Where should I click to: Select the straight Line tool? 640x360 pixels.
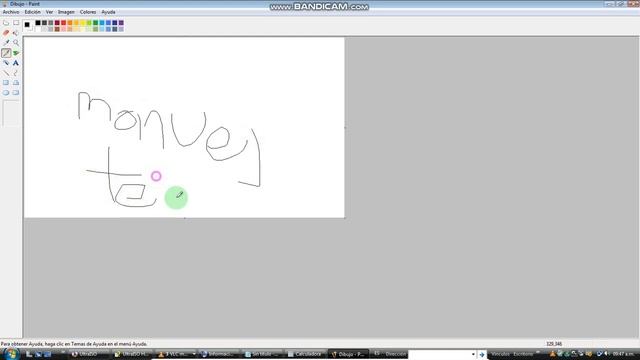tap(6, 73)
